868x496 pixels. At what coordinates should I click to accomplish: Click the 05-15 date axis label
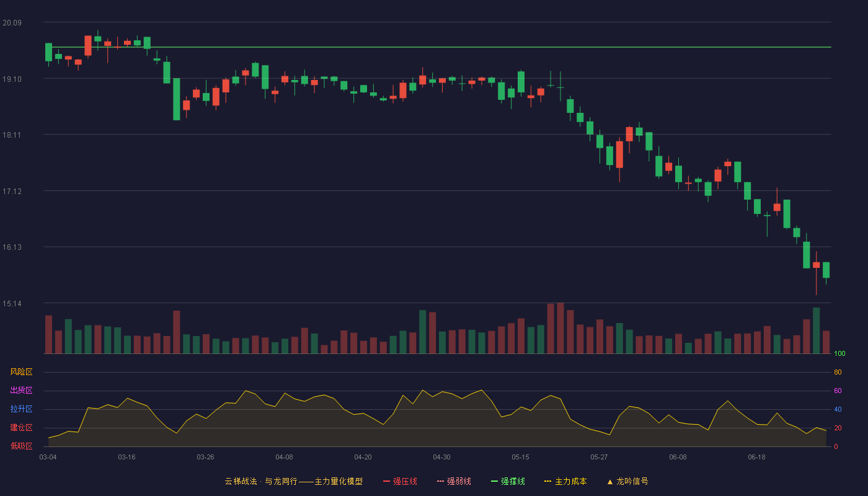point(520,457)
